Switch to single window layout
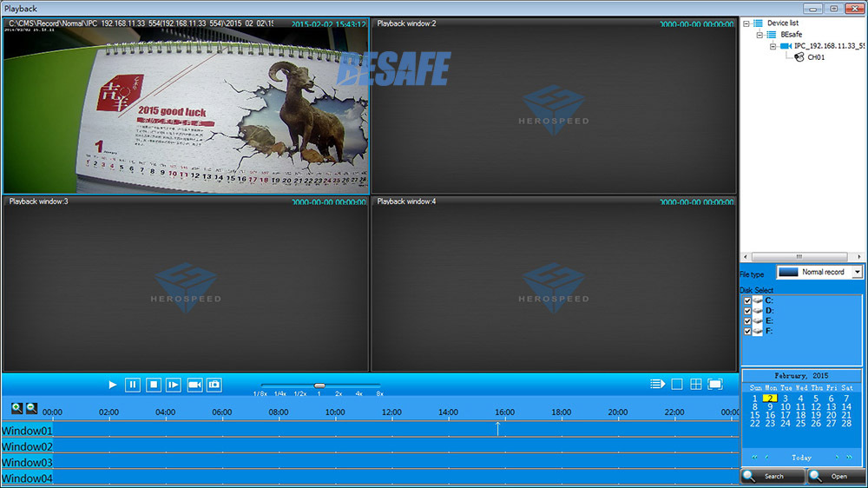Image resolution: width=868 pixels, height=488 pixels. (677, 385)
